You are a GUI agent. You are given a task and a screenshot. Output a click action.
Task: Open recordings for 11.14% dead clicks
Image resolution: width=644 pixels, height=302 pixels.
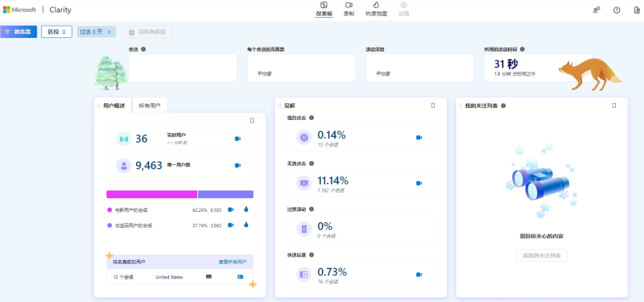tap(419, 183)
